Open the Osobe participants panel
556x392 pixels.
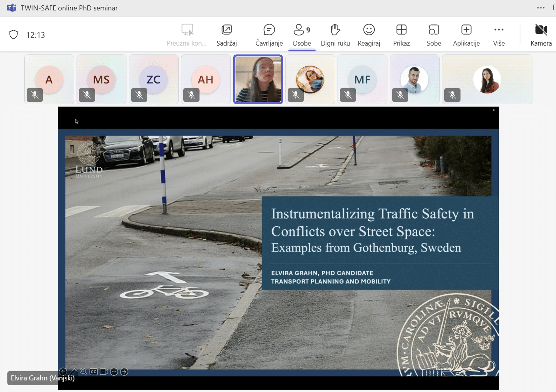302,35
